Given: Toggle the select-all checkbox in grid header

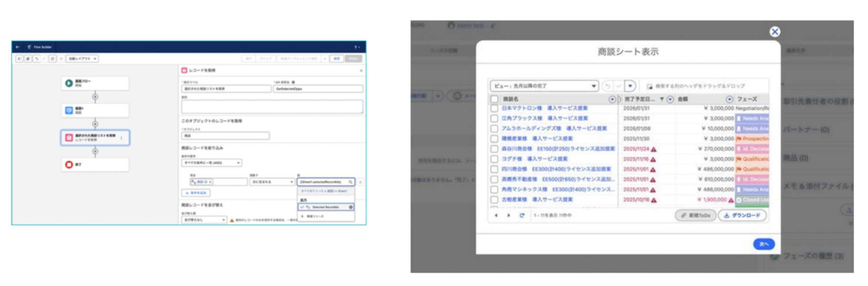Looking at the screenshot, I should (x=494, y=99).
